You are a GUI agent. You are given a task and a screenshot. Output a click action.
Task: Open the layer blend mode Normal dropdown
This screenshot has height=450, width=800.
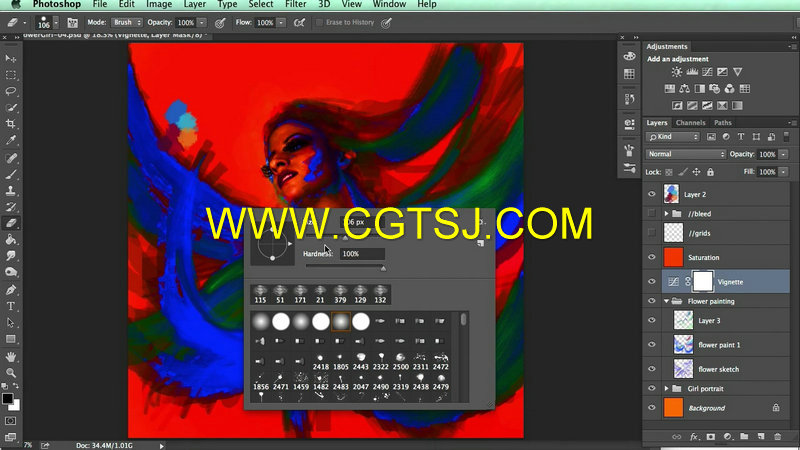tap(686, 154)
